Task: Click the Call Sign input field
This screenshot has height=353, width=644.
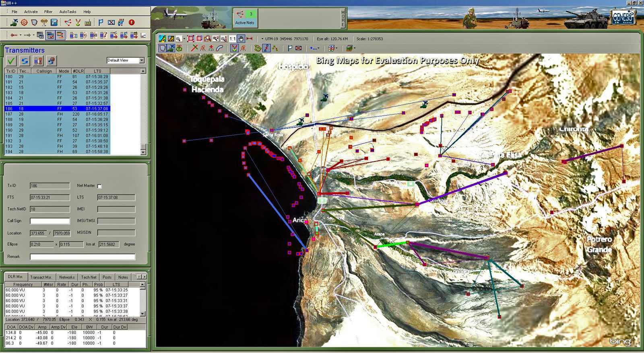Action: point(50,221)
